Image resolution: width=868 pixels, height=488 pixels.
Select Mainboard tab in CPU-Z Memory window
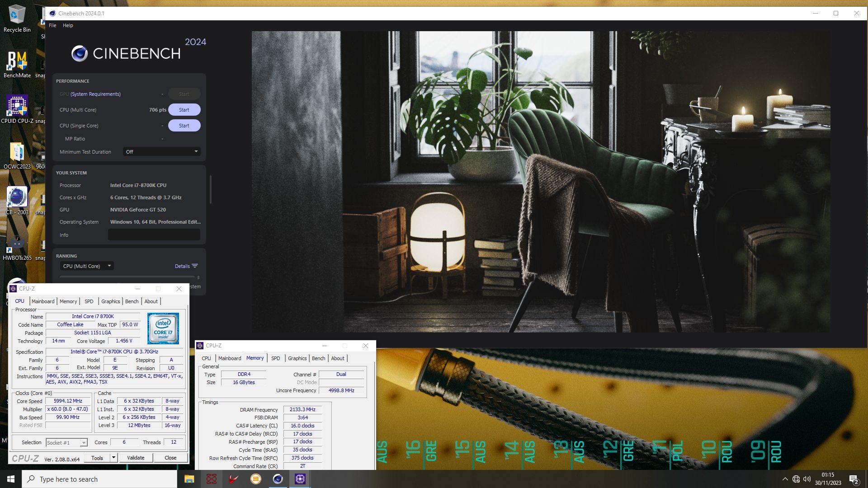click(x=230, y=358)
